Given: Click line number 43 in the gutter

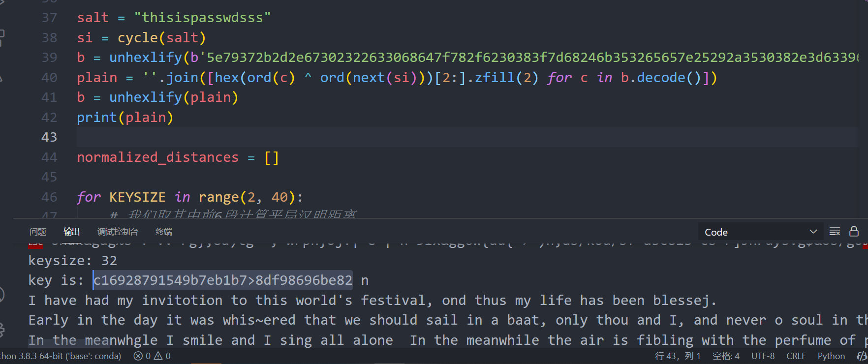Looking at the screenshot, I should pos(49,137).
